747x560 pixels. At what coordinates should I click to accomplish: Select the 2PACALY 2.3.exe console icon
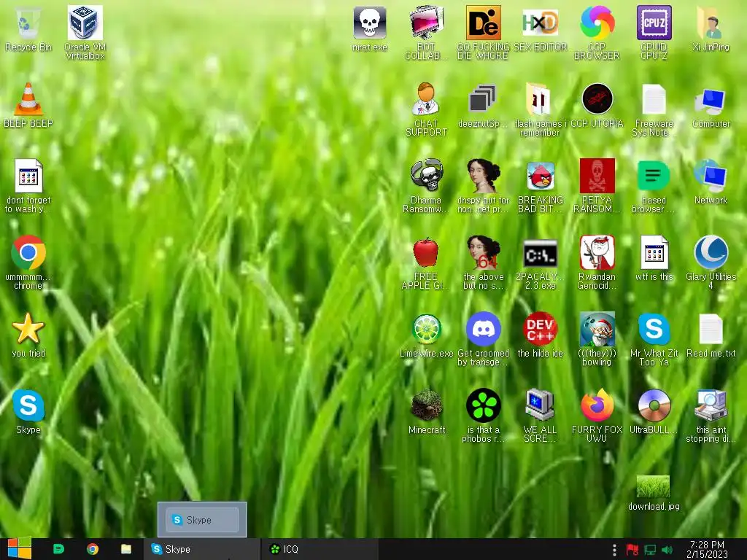click(x=540, y=254)
